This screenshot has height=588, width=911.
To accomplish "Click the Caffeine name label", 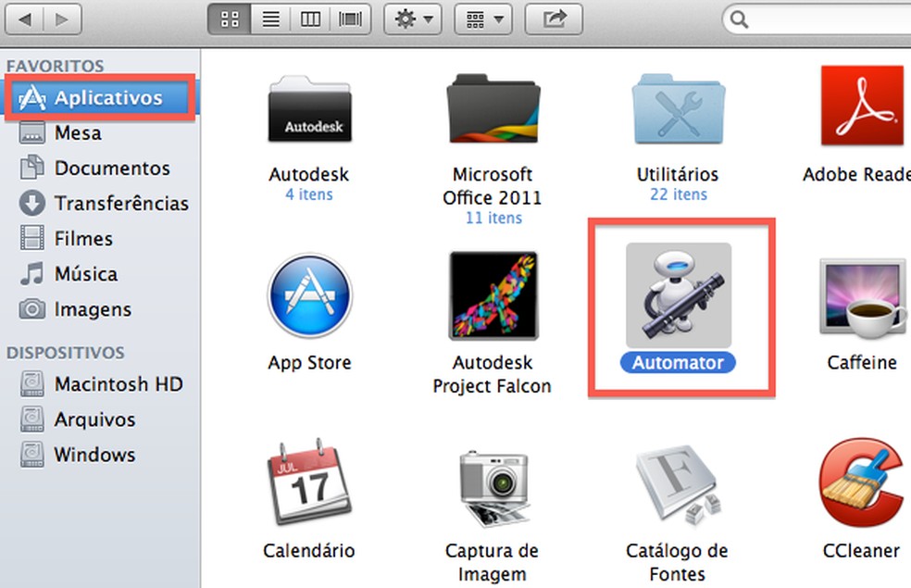I will click(x=862, y=363).
